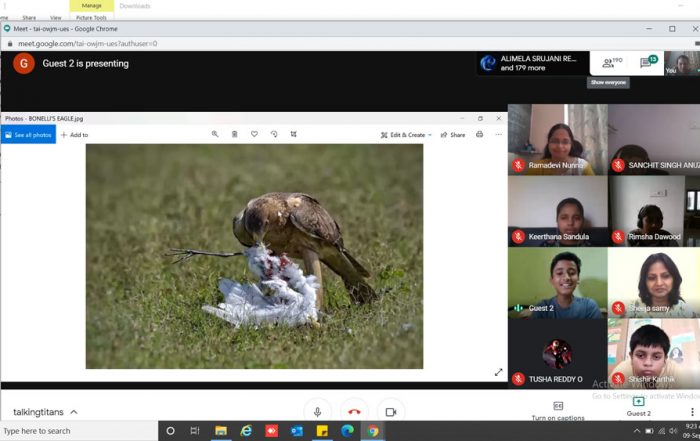
Task: Click the Cortana circle taskbar icon
Action: point(170,431)
